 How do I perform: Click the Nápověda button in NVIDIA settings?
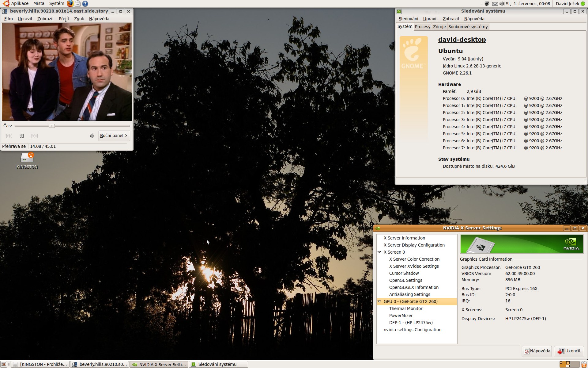click(537, 351)
